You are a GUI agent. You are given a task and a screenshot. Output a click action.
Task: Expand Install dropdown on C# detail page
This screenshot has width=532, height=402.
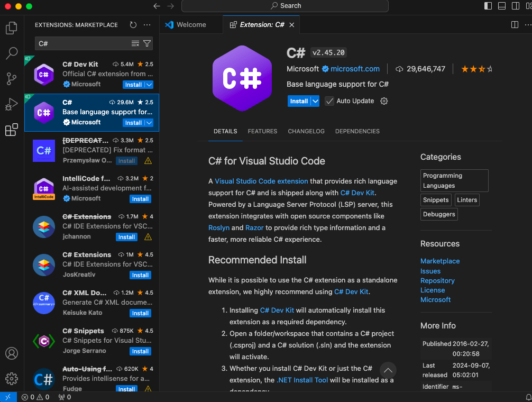315,101
